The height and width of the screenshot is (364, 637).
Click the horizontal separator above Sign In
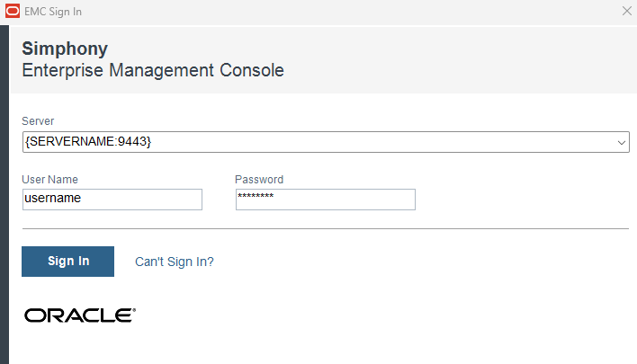pyautogui.click(x=324, y=228)
